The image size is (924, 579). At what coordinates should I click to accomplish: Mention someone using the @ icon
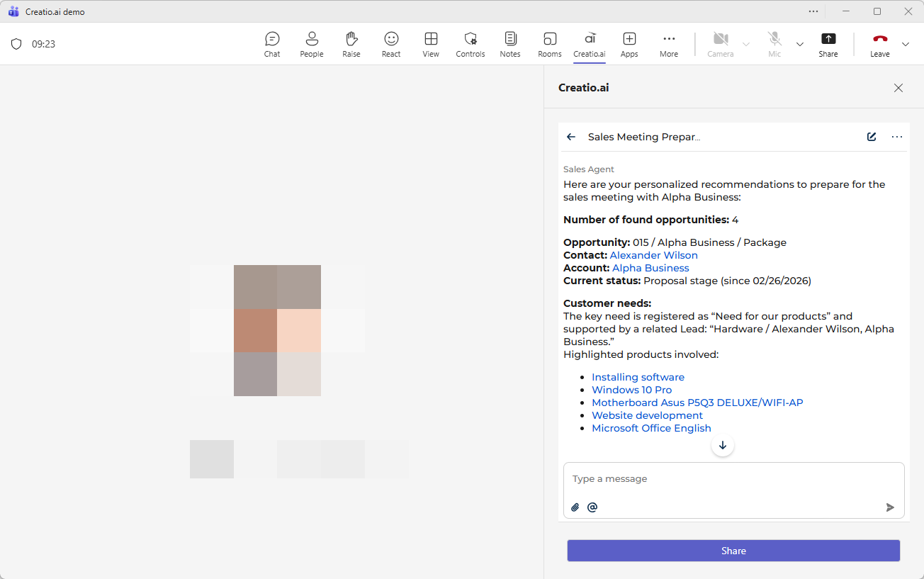pos(592,507)
